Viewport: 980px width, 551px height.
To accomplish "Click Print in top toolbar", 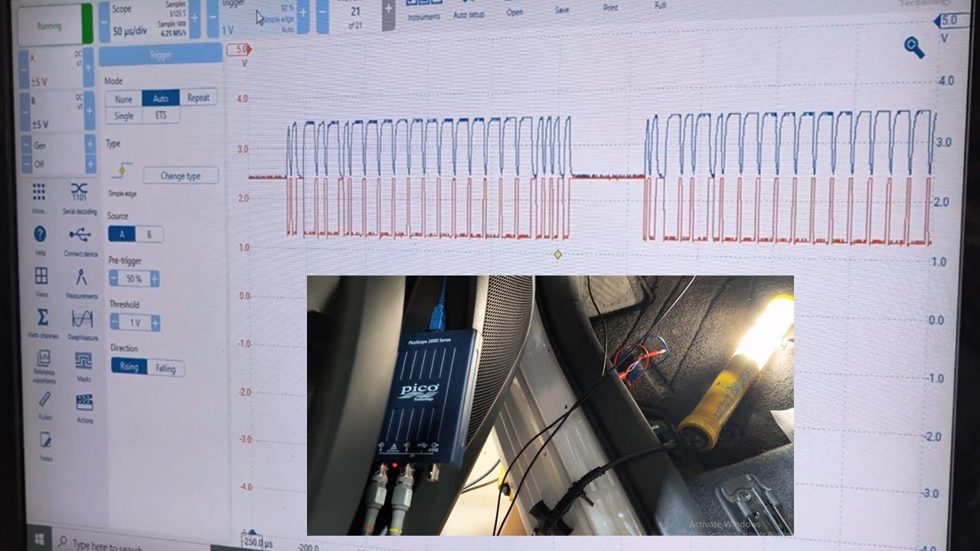I will point(610,7).
